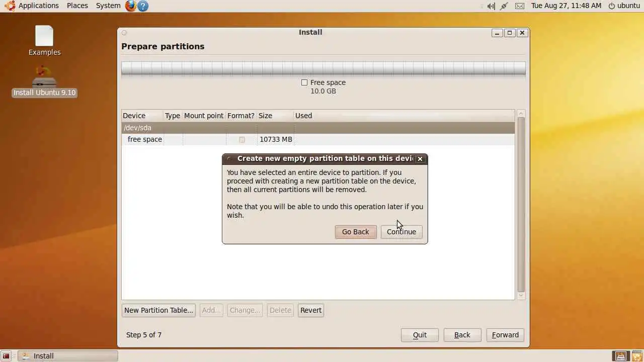Screen dimensions: 644x362
Task: Click the Install task in bottom taskbar
Action: (x=68, y=356)
